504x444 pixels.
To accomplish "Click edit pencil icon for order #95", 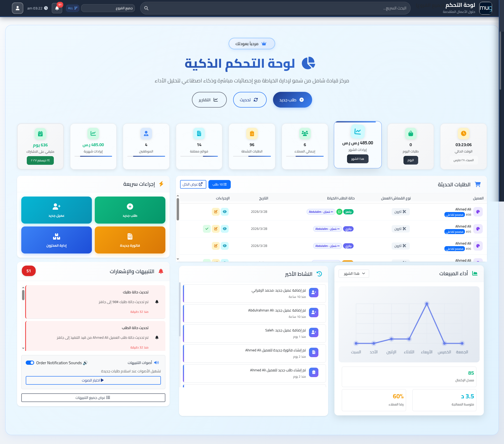I will 216,229.
